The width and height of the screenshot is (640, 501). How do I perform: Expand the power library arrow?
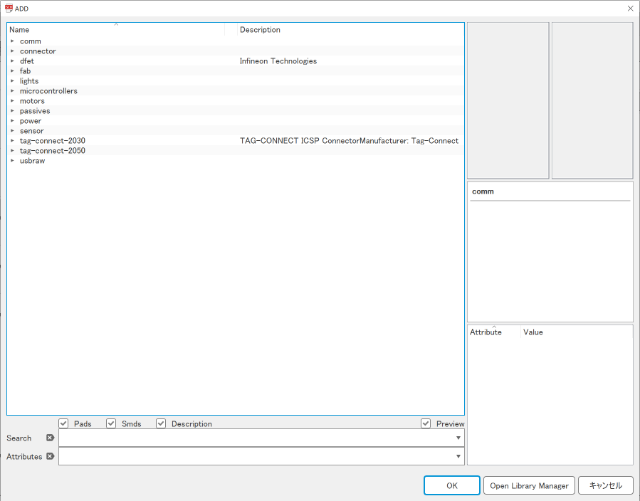point(12,121)
